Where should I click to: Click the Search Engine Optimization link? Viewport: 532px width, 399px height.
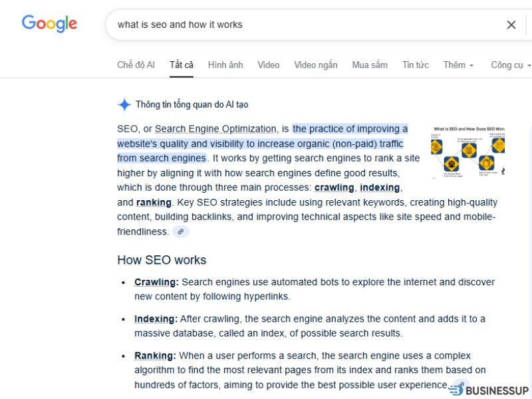coord(215,129)
